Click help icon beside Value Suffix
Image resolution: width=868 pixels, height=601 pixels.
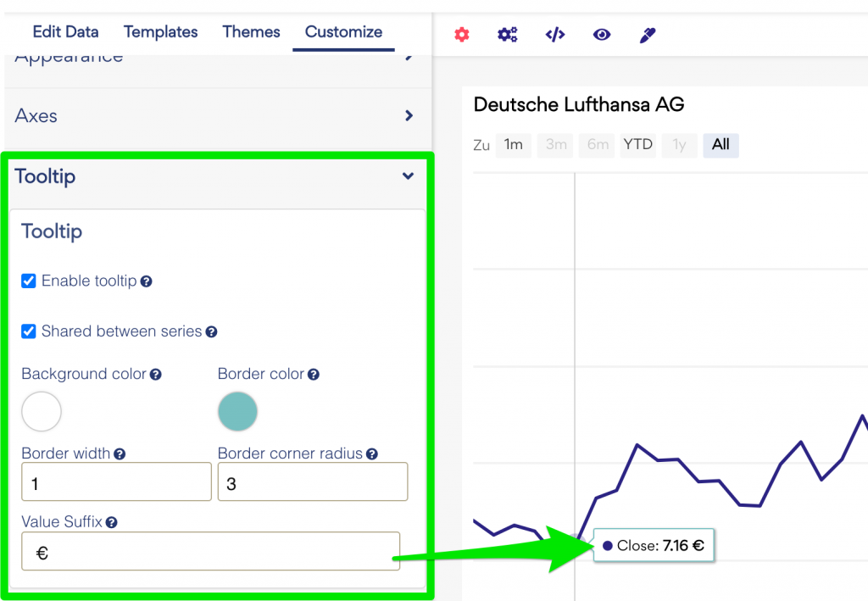111,522
